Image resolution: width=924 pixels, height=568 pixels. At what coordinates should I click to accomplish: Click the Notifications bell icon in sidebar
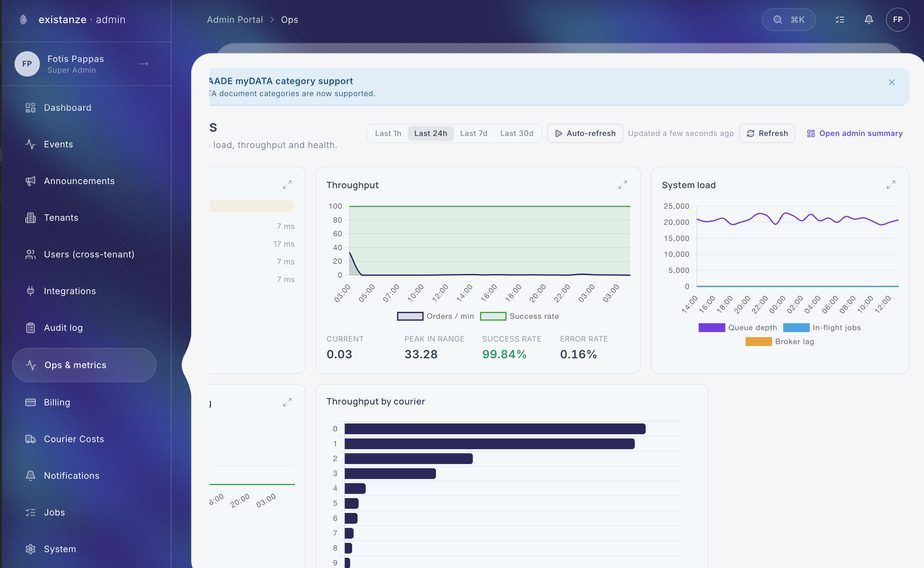(x=30, y=476)
